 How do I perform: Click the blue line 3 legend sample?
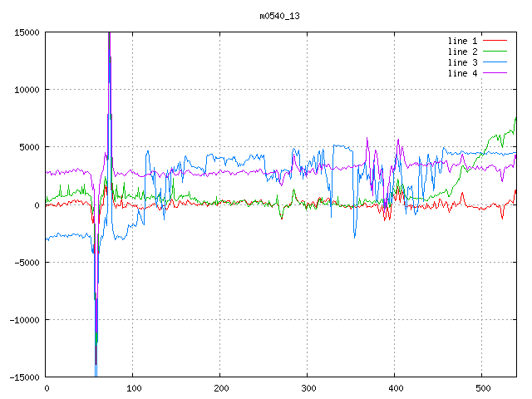(495, 62)
